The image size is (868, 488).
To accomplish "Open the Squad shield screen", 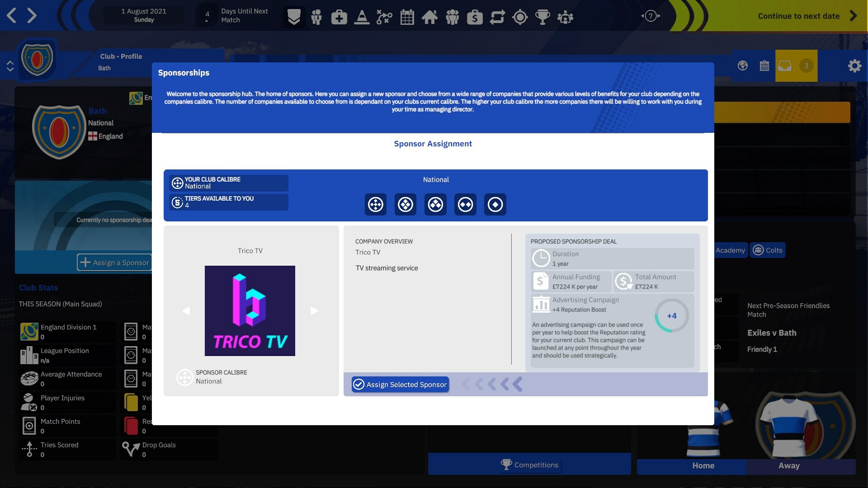I will click(x=294, y=17).
